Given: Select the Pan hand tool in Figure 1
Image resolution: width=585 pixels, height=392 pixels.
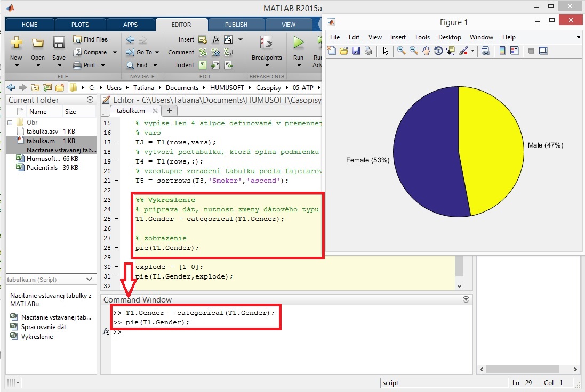Looking at the screenshot, I should click(426, 51).
